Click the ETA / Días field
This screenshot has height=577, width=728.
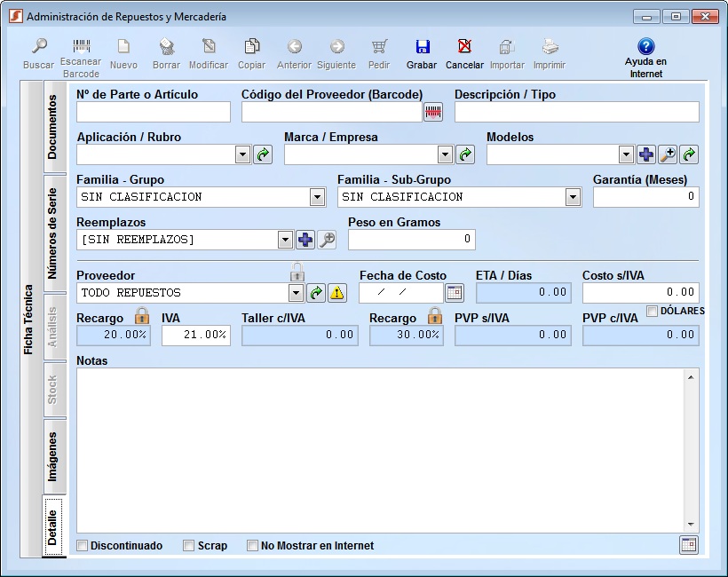(x=524, y=293)
